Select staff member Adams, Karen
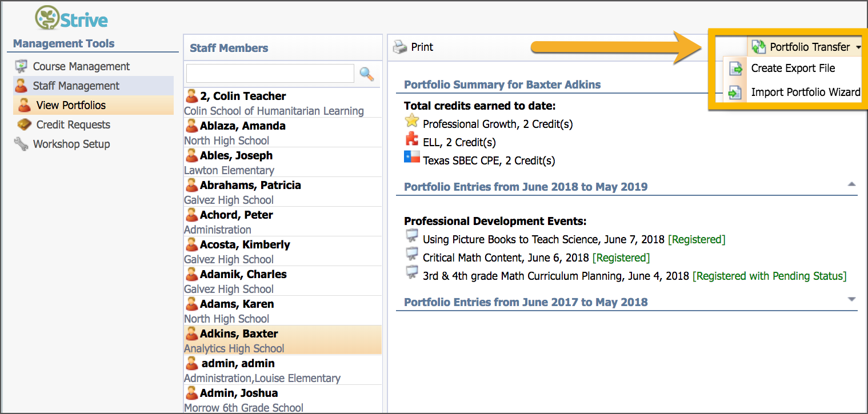Screen dimensions: 868x414 click(x=283, y=311)
